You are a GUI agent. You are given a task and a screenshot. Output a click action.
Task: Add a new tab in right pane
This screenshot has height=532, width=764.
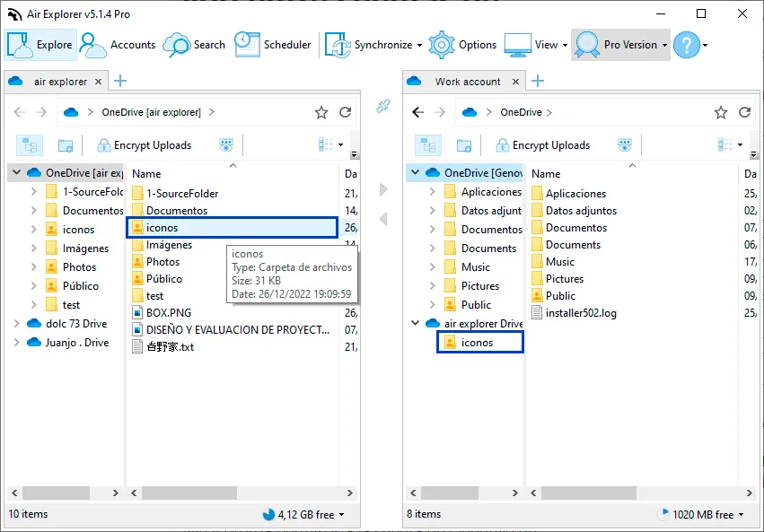click(538, 81)
